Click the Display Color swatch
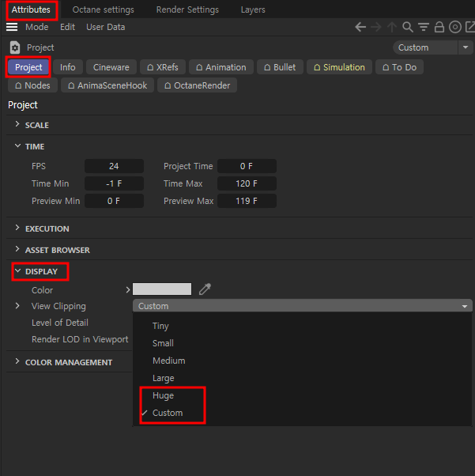The image size is (475, 476). tap(162, 289)
